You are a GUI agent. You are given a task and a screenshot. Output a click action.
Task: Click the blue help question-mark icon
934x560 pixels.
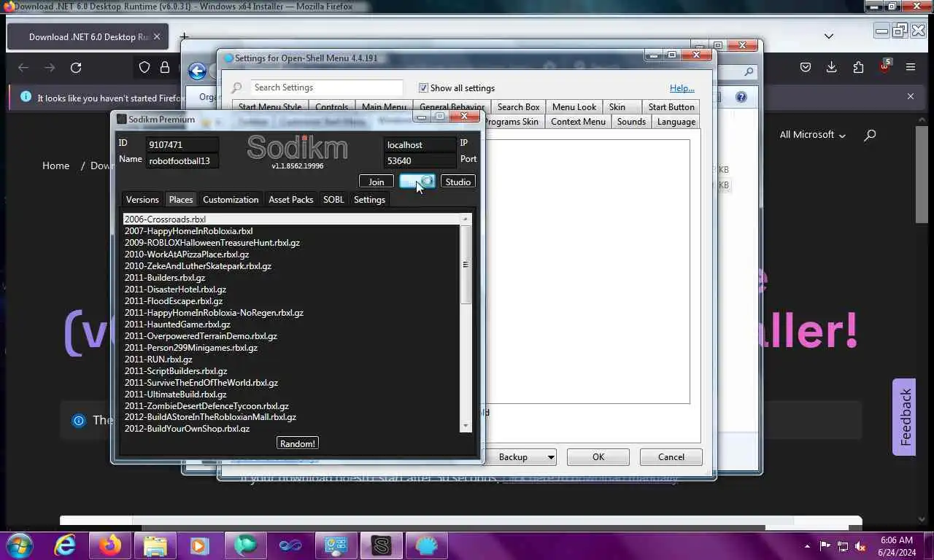(x=741, y=97)
